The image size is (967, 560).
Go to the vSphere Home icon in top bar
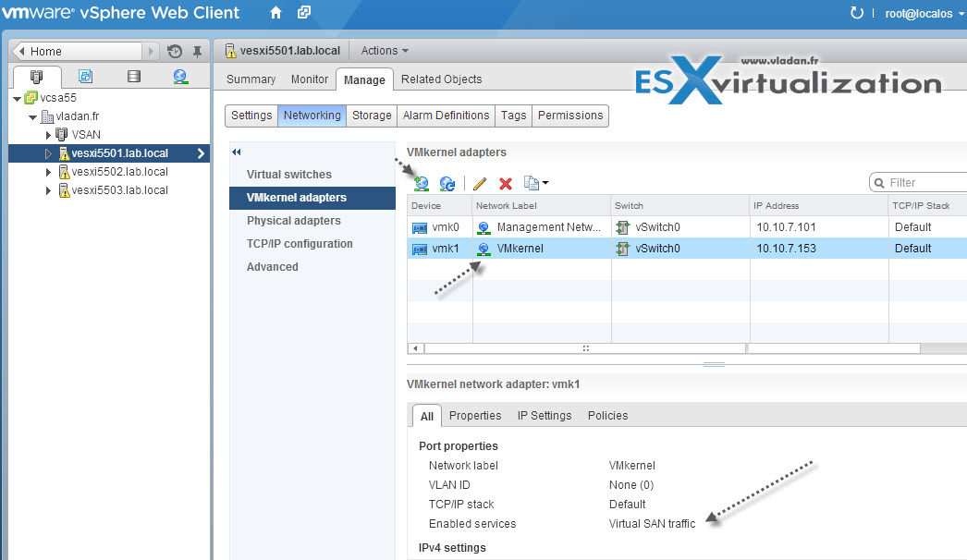point(275,12)
